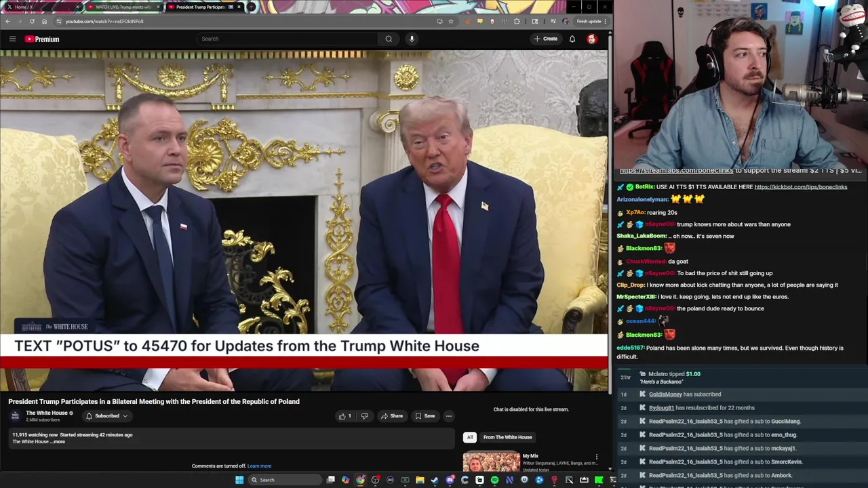The width and height of the screenshot is (868, 488).
Task: Open YouTube notifications bell
Action: tap(572, 39)
